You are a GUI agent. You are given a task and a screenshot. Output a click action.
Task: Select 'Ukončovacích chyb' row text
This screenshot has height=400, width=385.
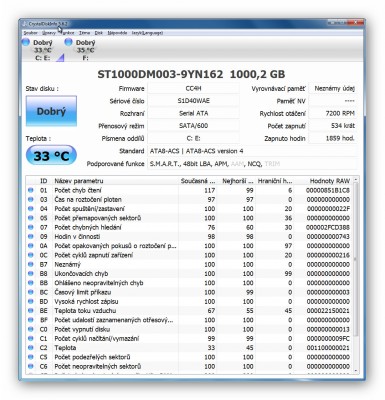click(81, 274)
